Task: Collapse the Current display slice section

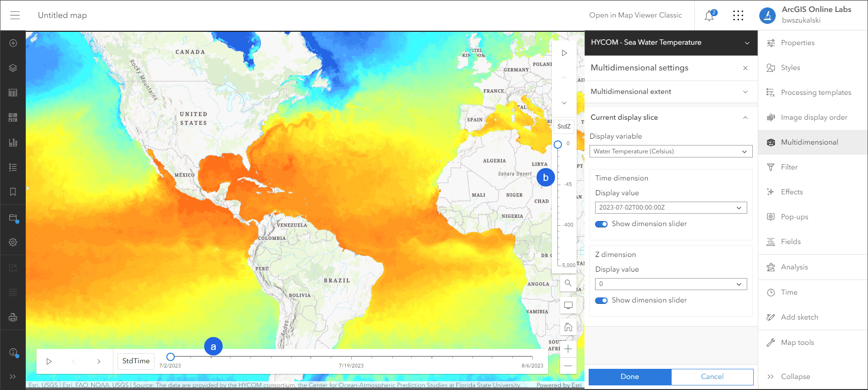Action: point(671,117)
